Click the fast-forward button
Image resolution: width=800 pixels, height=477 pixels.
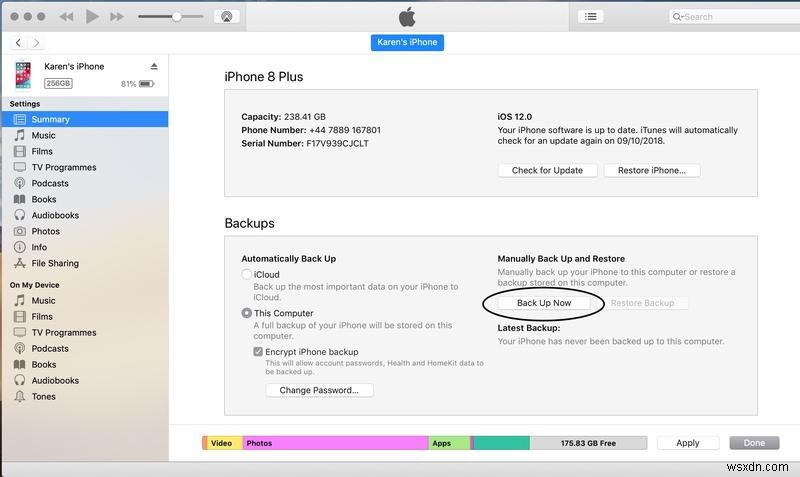point(117,17)
